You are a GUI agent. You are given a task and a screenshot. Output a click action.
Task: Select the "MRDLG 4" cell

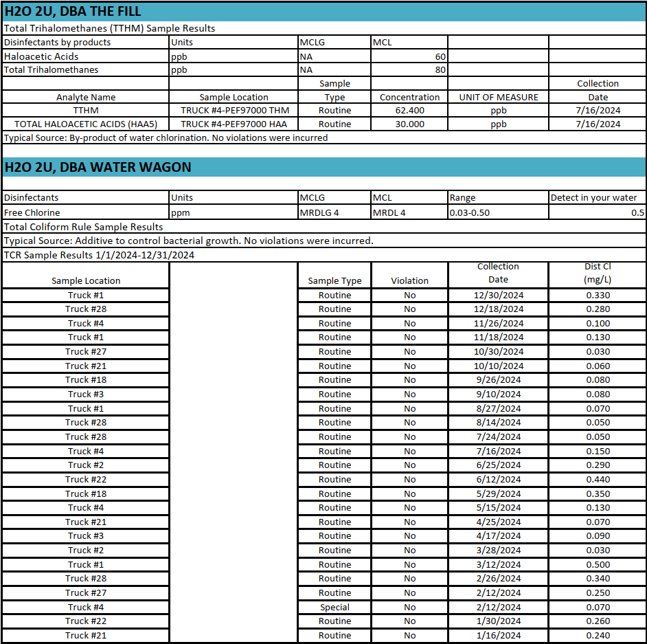click(x=319, y=212)
